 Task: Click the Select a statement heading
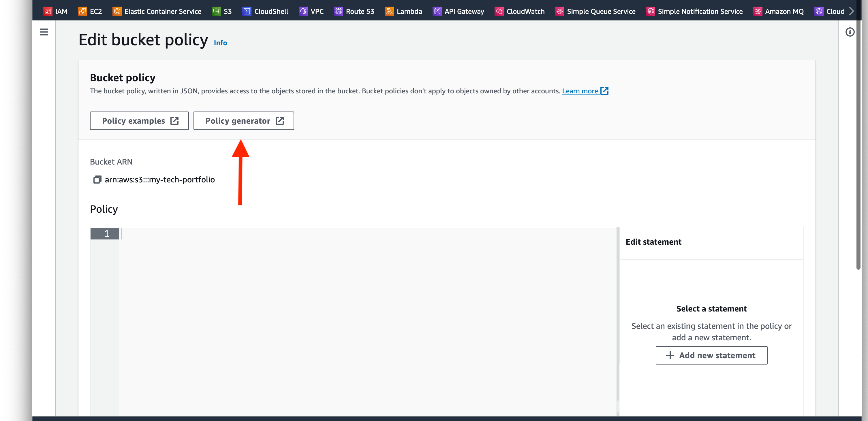point(711,309)
